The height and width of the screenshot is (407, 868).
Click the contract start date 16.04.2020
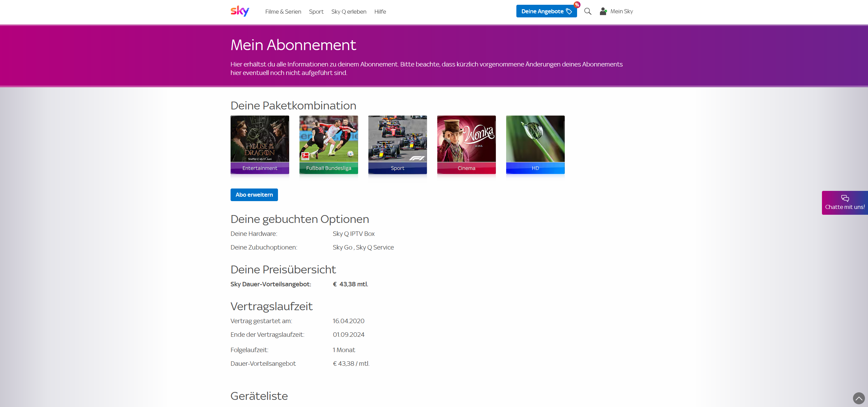tap(349, 321)
